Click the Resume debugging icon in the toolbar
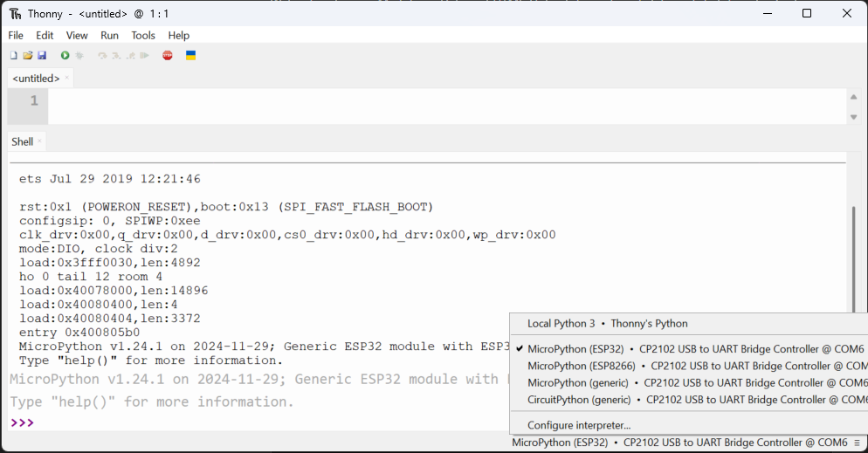Screen dimensions: 868x453 click(144, 56)
